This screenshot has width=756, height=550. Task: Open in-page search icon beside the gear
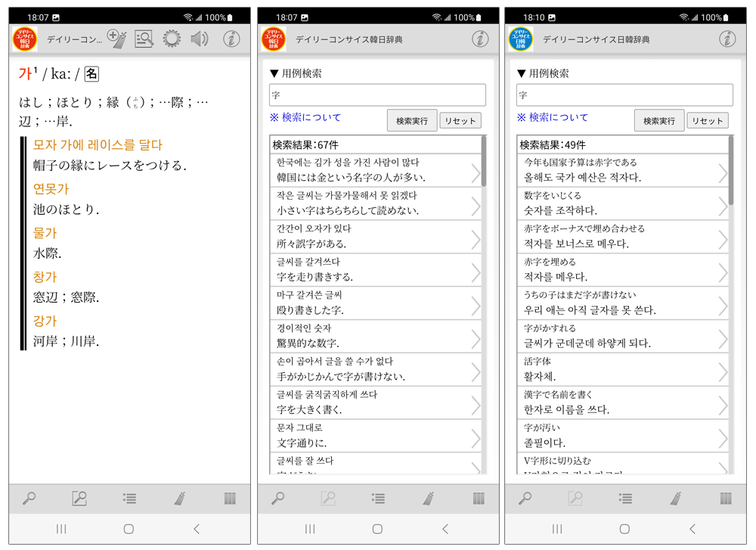[x=144, y=39]
